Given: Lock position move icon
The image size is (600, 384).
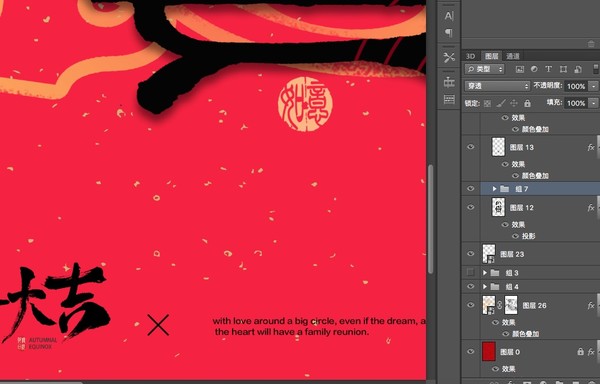Looking at the screenshot, I should tap(514, 103).
